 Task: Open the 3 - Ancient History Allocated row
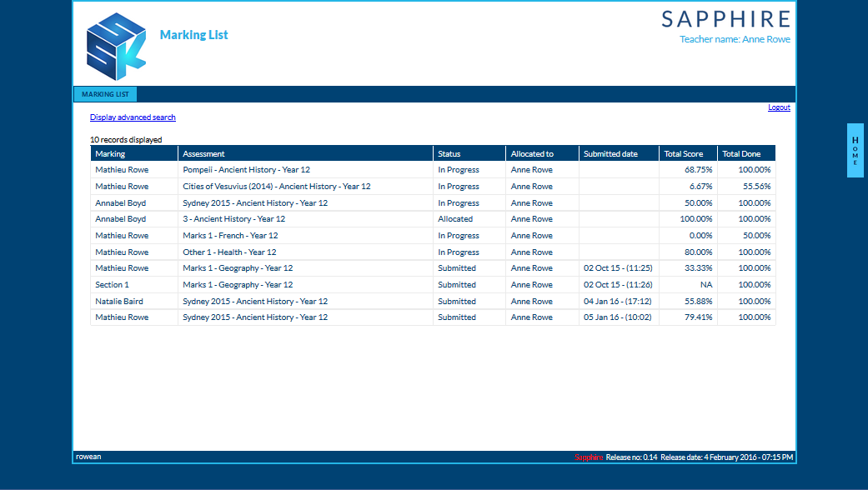(433, 219)
